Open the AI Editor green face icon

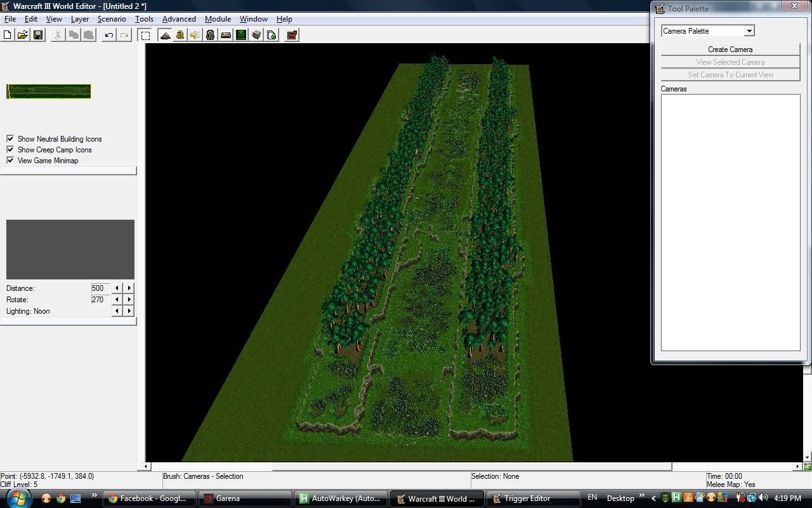coord(241,35)
